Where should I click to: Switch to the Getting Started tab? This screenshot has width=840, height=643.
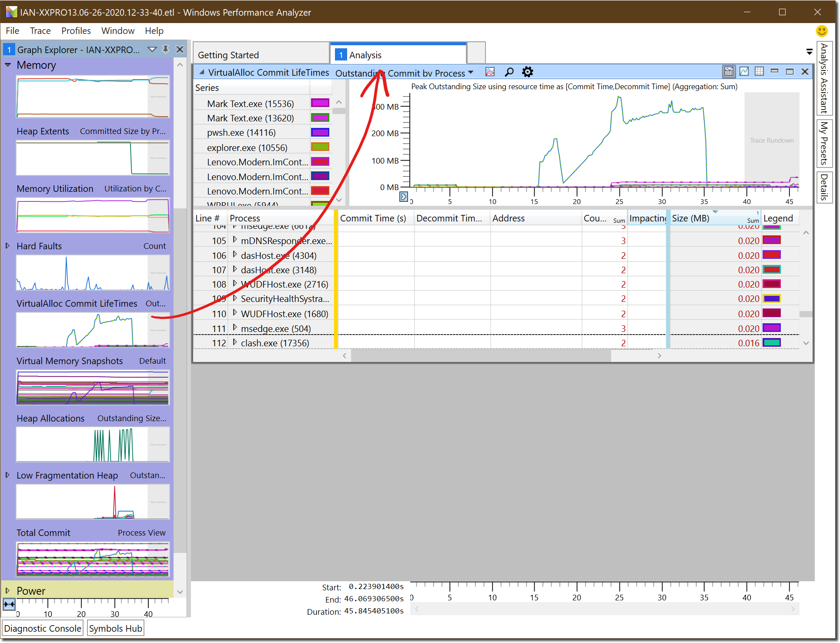(x=229, y=55)
